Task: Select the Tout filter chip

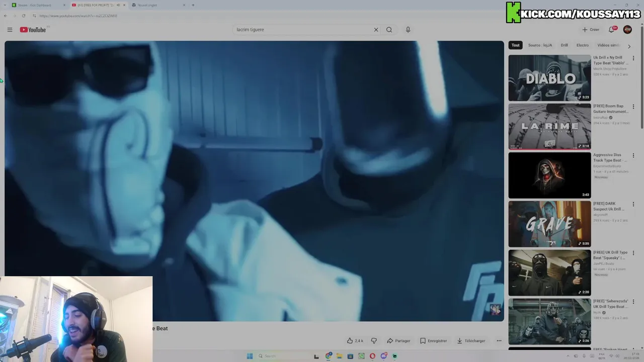Action: tap(516, 45)
